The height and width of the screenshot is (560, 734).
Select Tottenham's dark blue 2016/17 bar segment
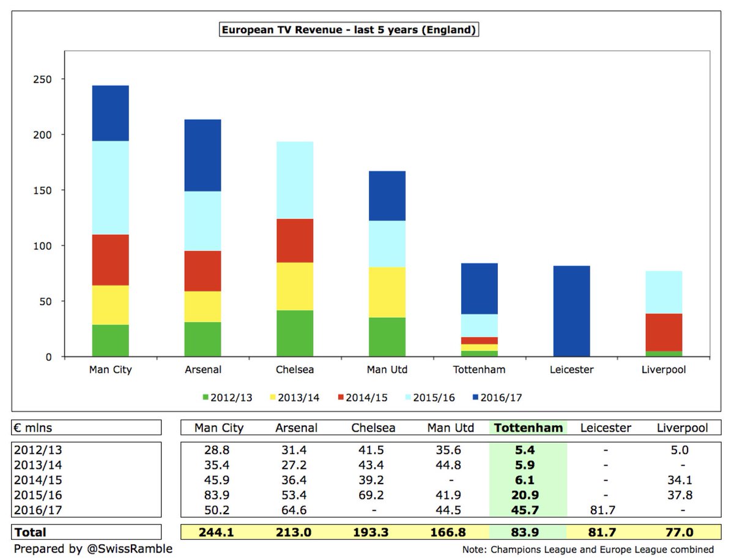pos(479,289)
